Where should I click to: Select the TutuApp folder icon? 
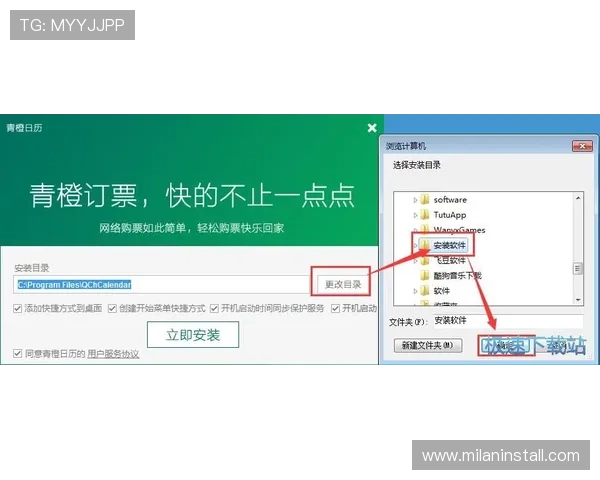(424, 215)
